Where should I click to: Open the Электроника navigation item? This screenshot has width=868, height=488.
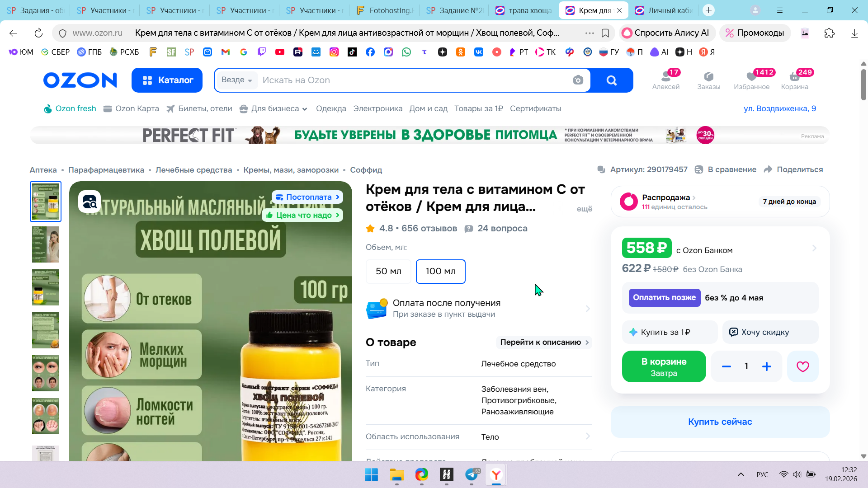tap(377, 108)
